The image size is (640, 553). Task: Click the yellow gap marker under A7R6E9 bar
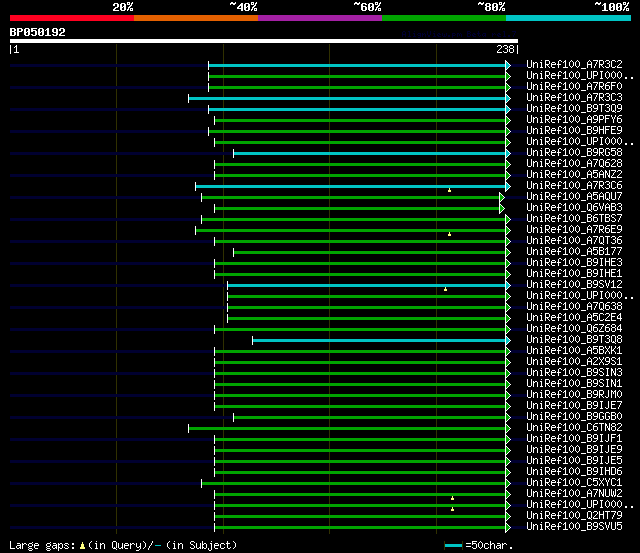point(449,234)
